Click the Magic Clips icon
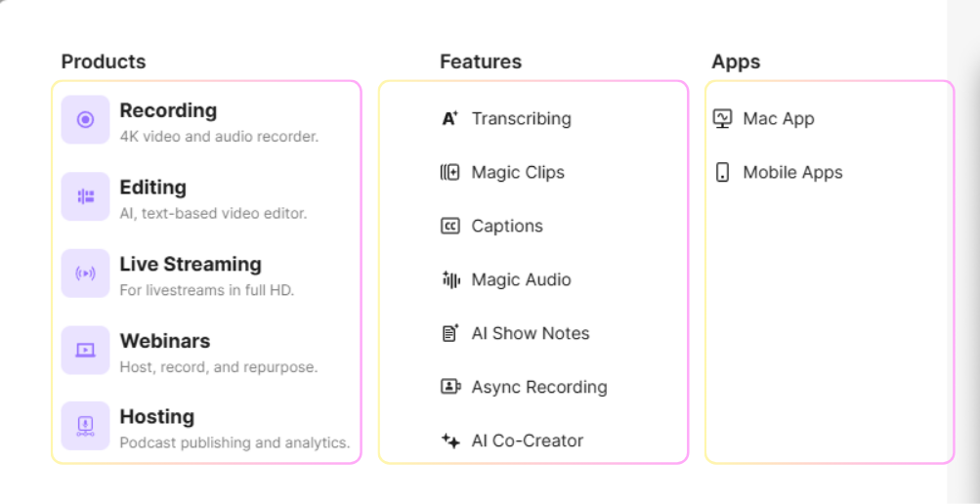The height and width of the screenshot is (504, 980). click(x=449, y=173)
